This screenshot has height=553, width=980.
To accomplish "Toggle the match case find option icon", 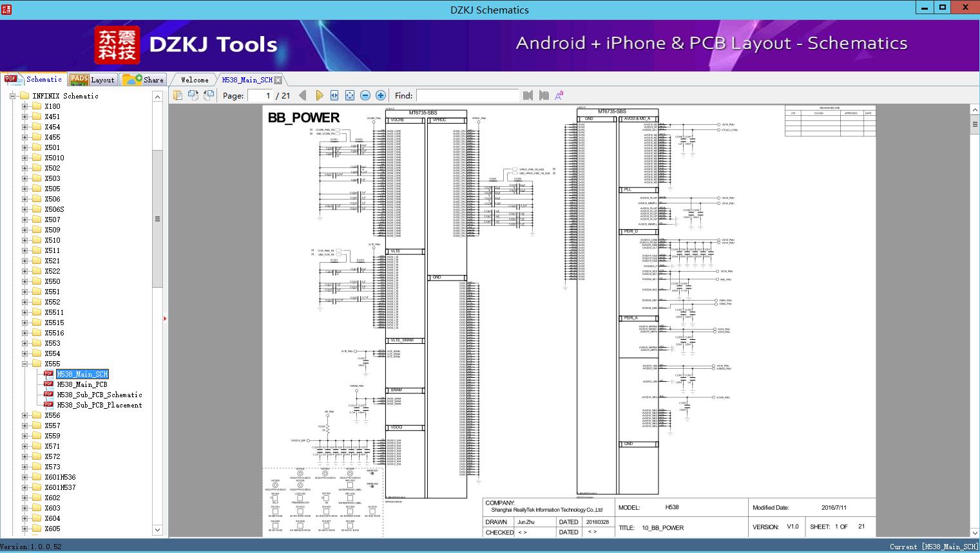I will (559, 95).
